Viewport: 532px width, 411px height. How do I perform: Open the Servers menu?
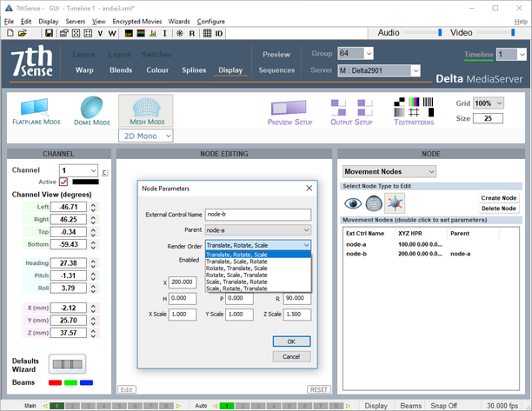click(x=76, y=22)
